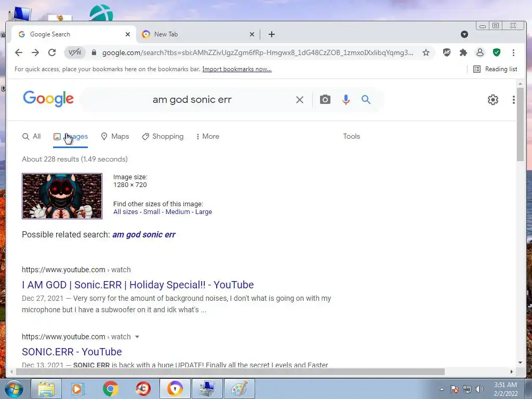This screenshot has height=399, width=532.
Task: Open I AM GOD Sonic.ERR Holiday Special result
Action: click(x=138, y=285)
